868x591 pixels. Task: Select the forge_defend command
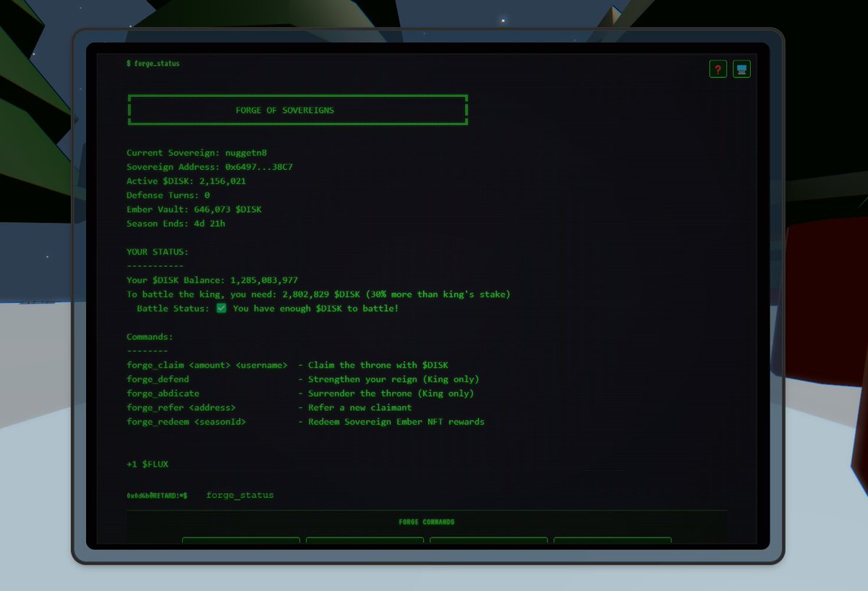coord(158,379)
